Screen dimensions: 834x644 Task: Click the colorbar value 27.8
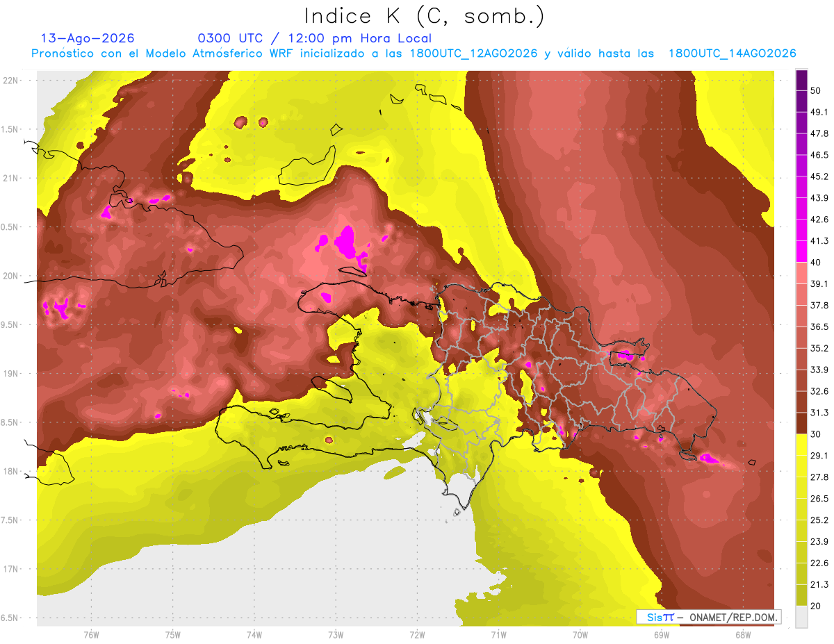click(x=819, y=477)
